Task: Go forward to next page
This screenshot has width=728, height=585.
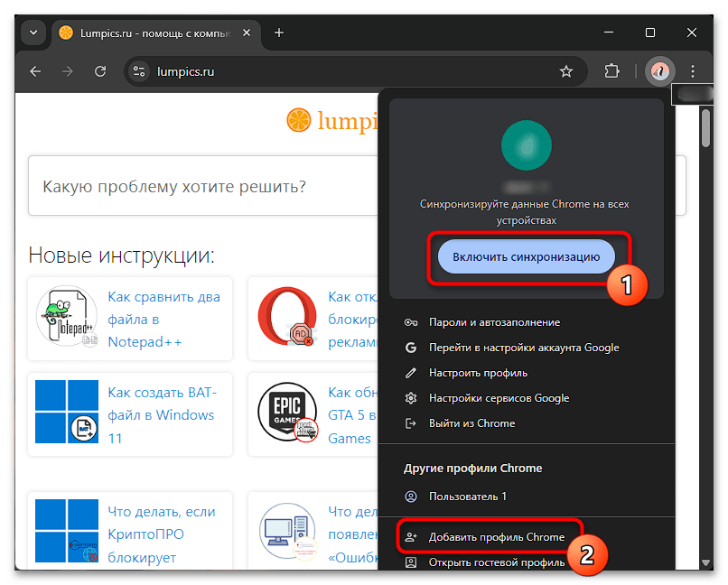Action: (x=68, y=71)
